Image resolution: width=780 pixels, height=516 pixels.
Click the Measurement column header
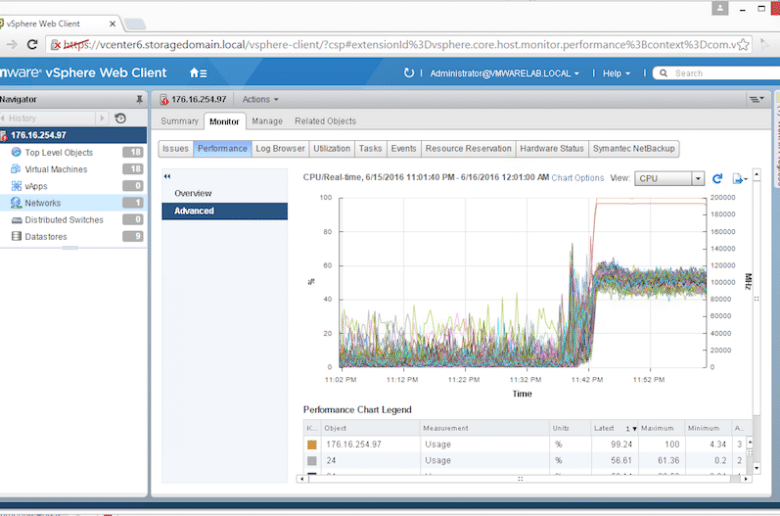coord(484,428)
